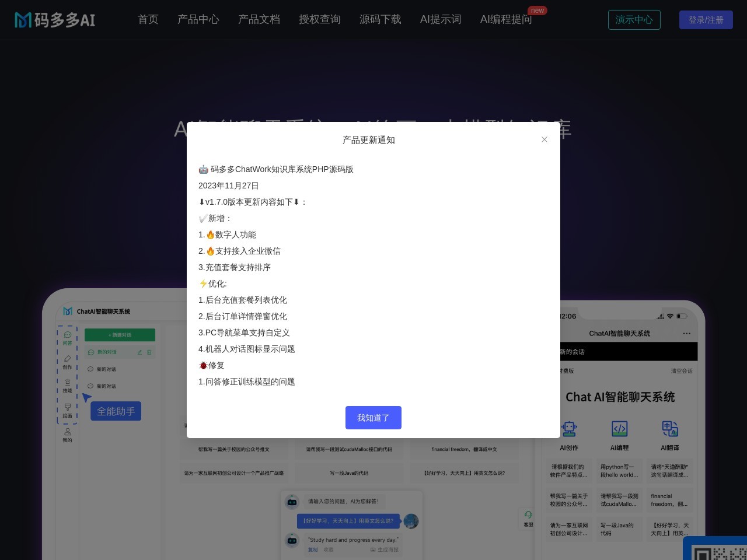
Task: Open 源码下载 in the navigation bar
Action: coord(381,20)
